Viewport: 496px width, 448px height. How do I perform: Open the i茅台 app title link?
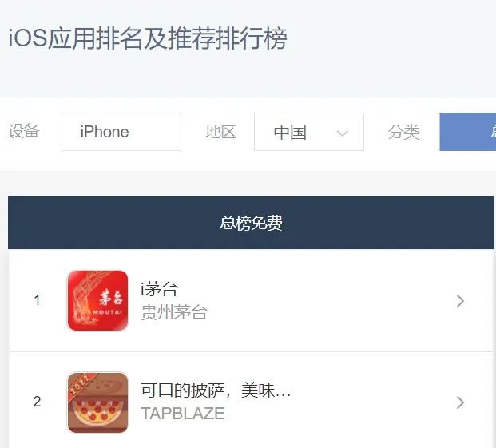pos(159,288)
